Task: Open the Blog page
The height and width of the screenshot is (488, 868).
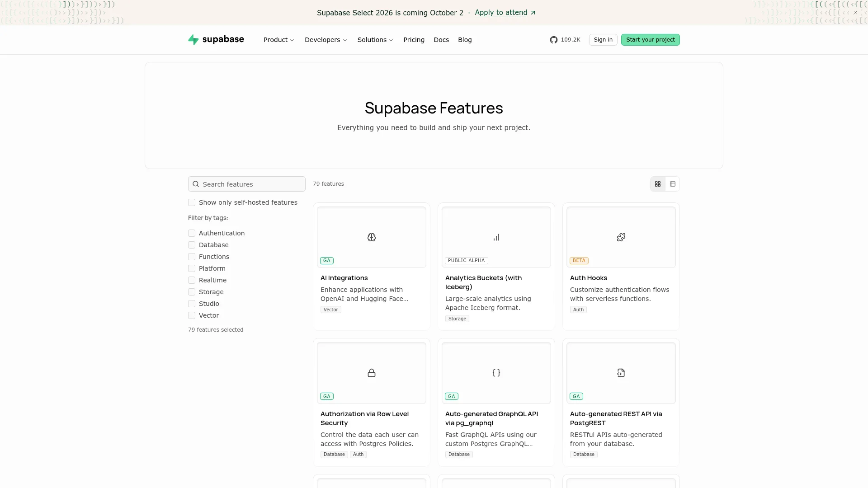Action: click(465, 40)
